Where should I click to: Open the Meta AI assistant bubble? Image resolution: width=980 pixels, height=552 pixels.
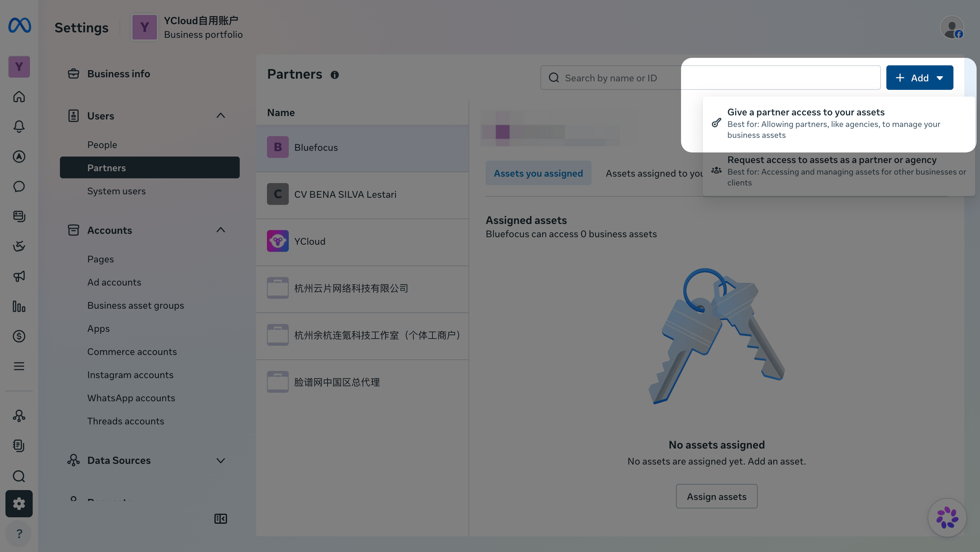(947, 517)
